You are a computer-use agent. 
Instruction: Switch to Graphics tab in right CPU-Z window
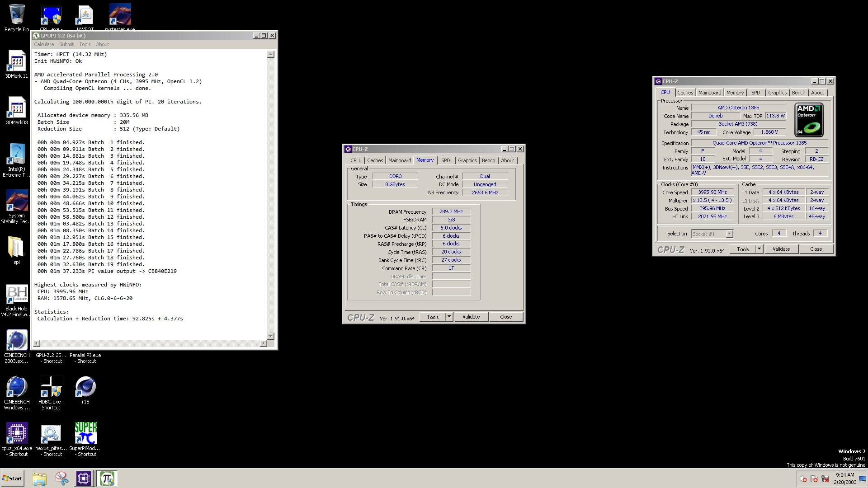tap(777, 93)
